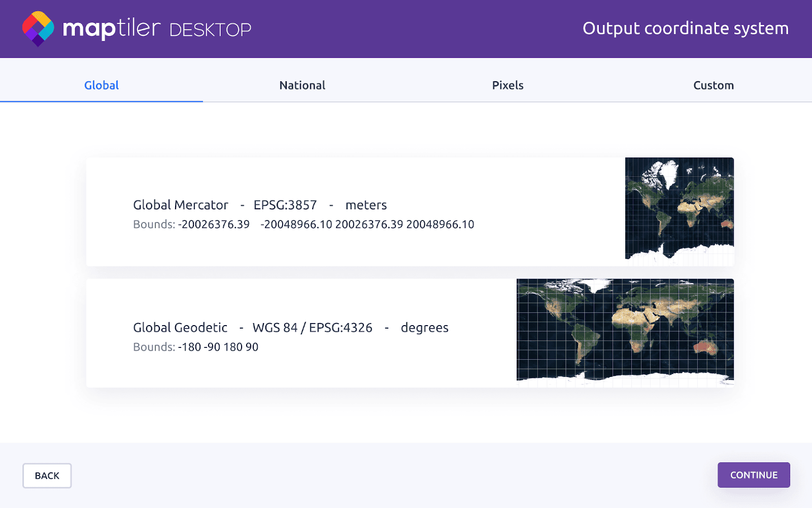812x508 pixels.
Task: Switch to the Pixels tab
Action: (507, 85)
